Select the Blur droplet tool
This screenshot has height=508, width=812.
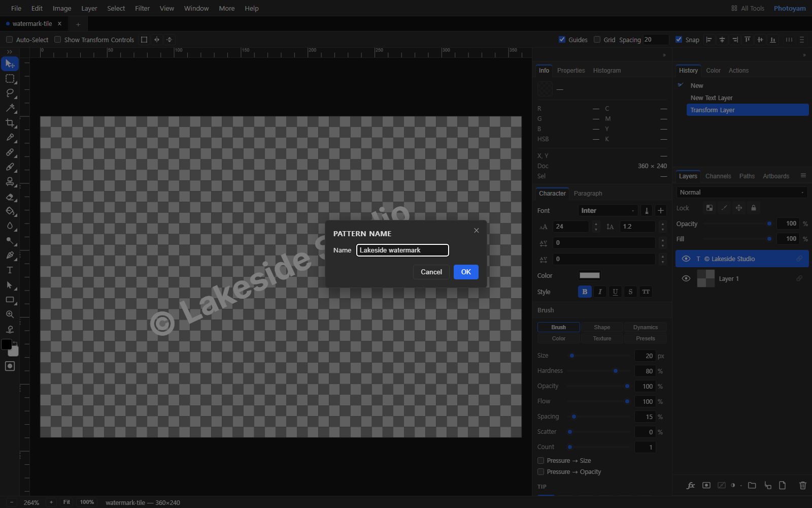click(10, 226)
